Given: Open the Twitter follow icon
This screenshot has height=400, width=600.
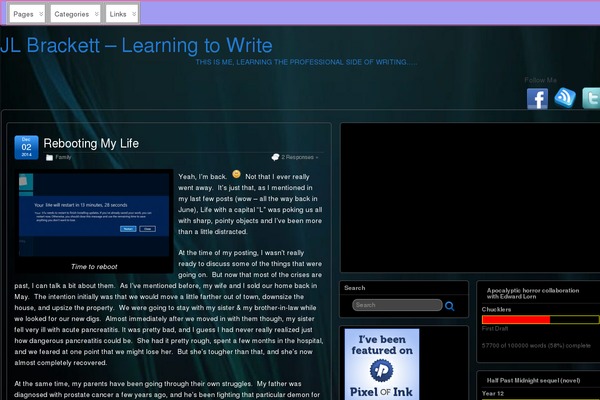Looking at the screenshot, I should coord(590,98).
